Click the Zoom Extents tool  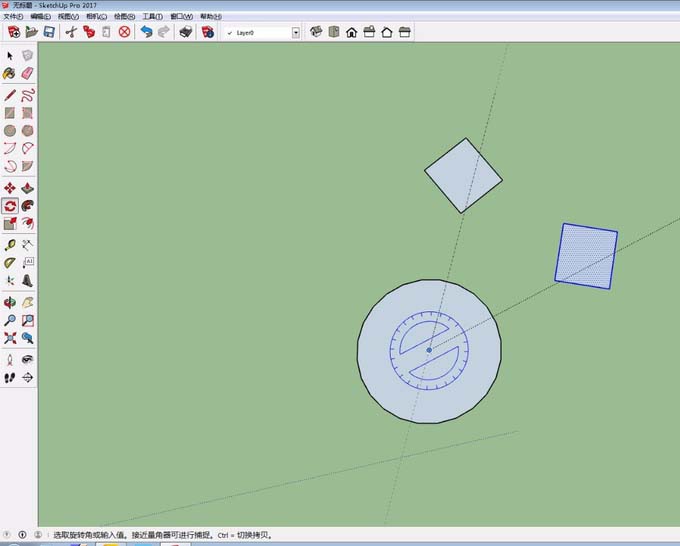pos(10,338)
